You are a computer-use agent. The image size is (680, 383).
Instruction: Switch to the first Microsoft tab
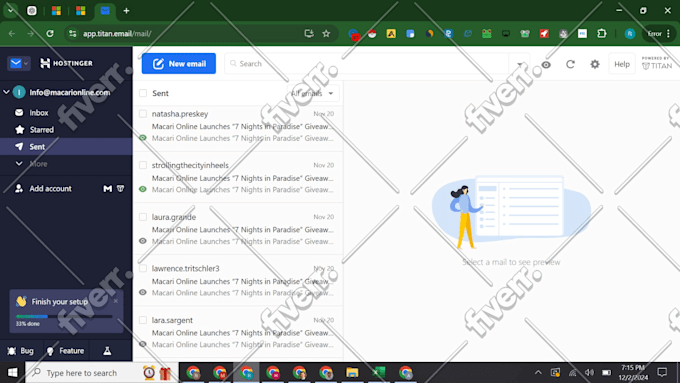[56, 11]
